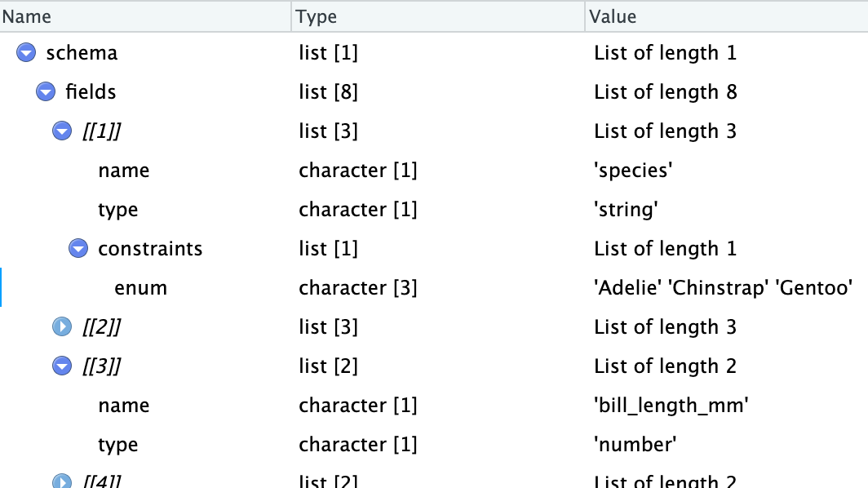Expand the [[2]] list entry
Viewport: 868px width, 488px height.
[x=62, y=326]
